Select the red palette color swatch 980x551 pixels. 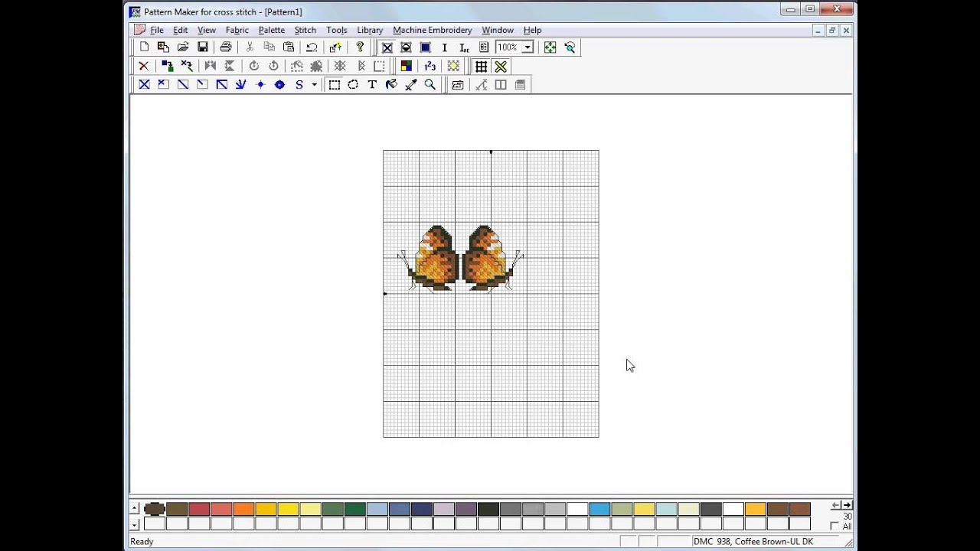(x=199, y=509)
